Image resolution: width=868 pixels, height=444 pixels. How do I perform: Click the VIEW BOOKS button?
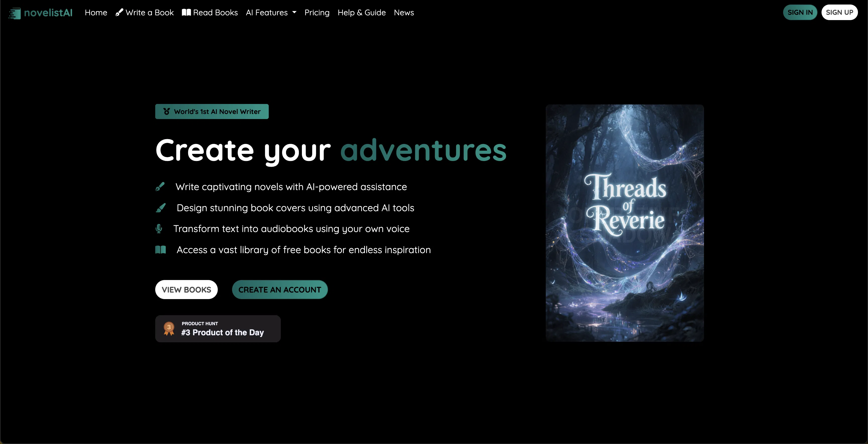186,289
